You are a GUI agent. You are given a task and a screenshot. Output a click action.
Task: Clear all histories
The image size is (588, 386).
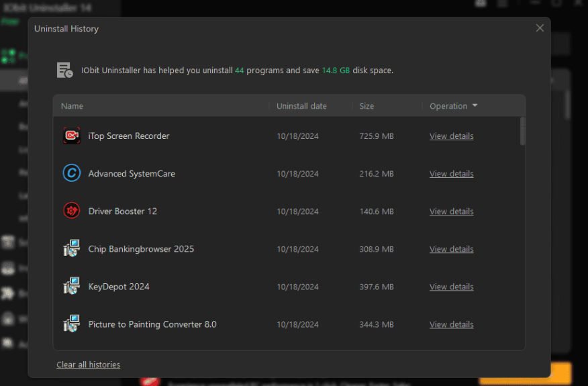[88, 365]
